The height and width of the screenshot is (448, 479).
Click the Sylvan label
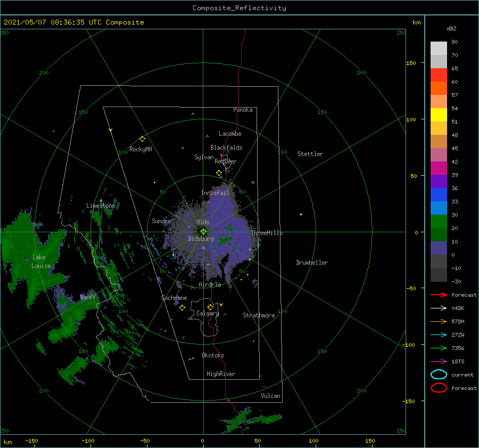(204, 157)
